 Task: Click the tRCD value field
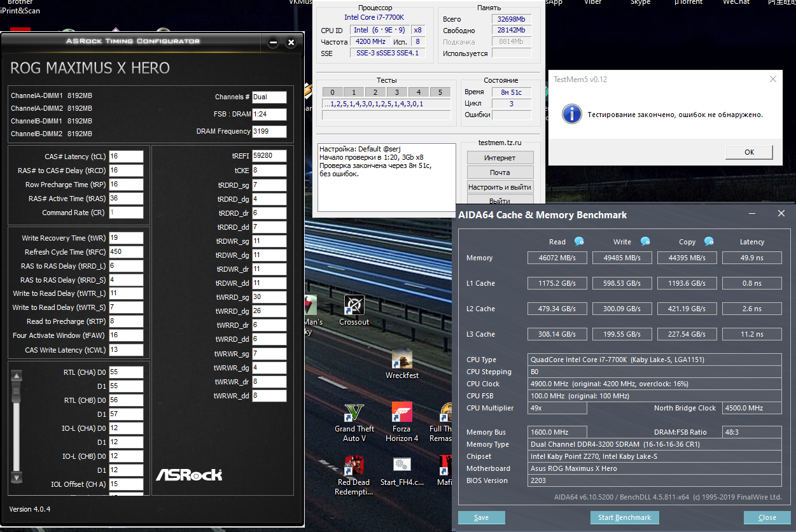click(126, 171)
